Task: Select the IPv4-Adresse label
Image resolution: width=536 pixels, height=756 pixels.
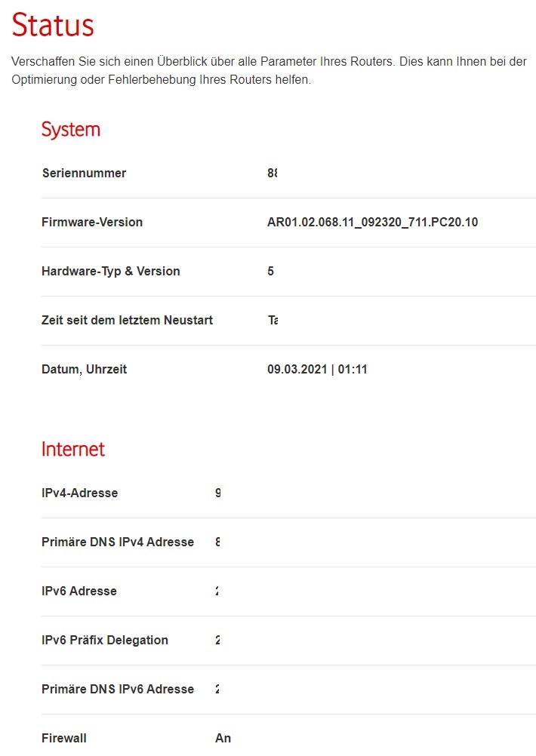Action: pos(79,493)
